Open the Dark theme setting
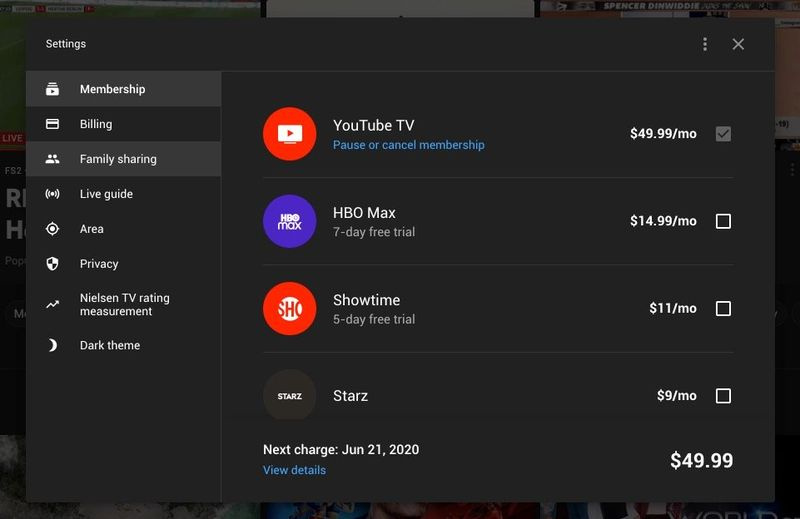This screenshot has height=519, width=800. [x=123, y=345]
